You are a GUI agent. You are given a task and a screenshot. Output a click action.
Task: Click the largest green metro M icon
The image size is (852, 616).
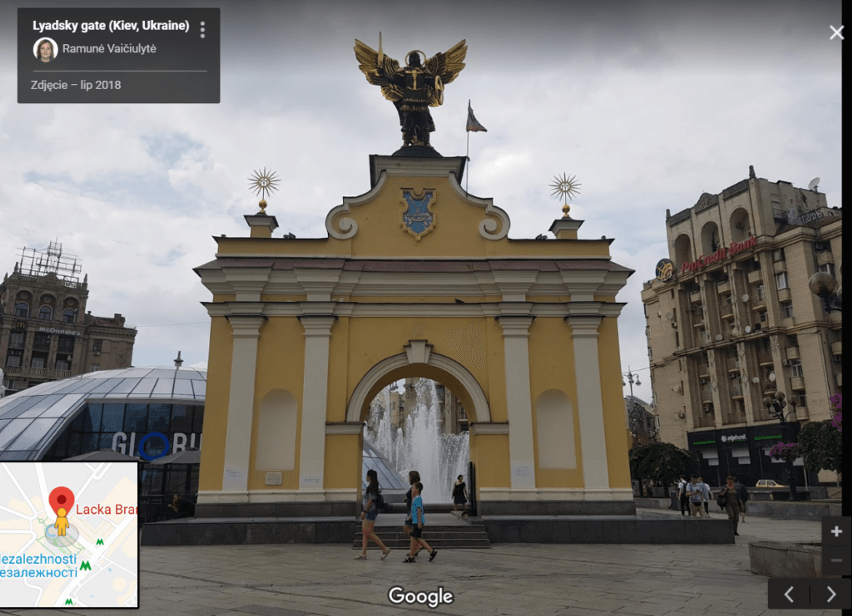(x=86, y=566)
